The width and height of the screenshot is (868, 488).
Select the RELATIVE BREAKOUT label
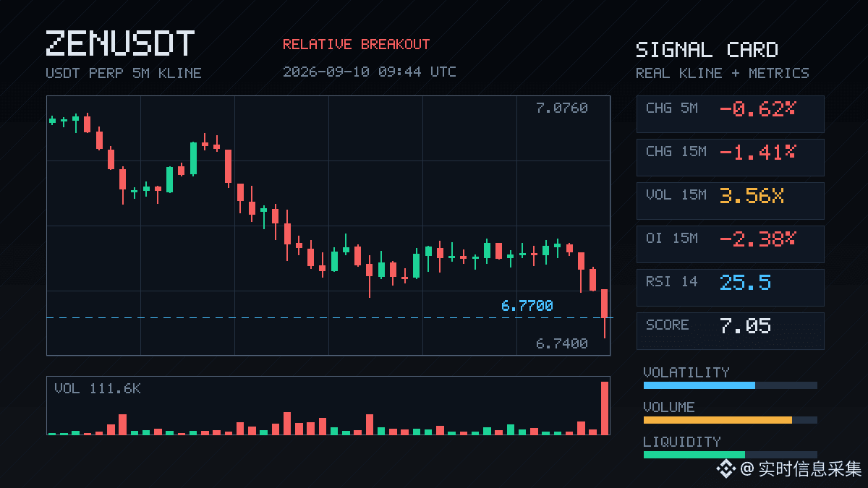tap(356, 44)
